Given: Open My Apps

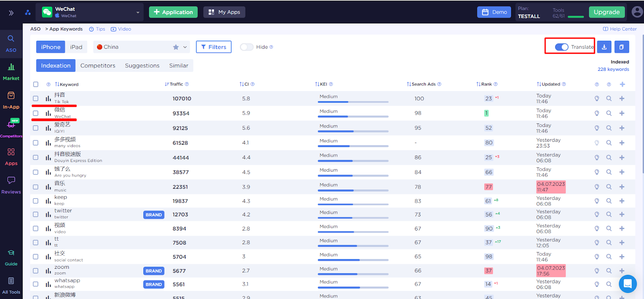Looking at the screenshot, I should (x=224, y=12).
